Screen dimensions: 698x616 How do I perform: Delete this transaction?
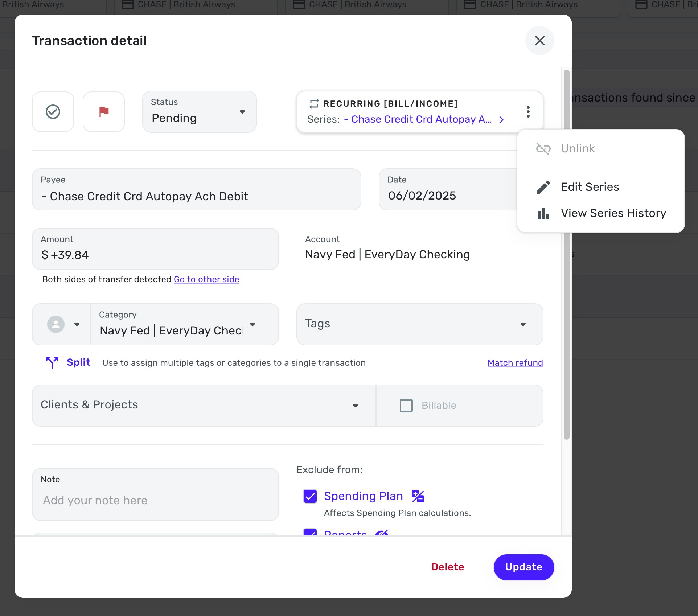click(448, 567)
